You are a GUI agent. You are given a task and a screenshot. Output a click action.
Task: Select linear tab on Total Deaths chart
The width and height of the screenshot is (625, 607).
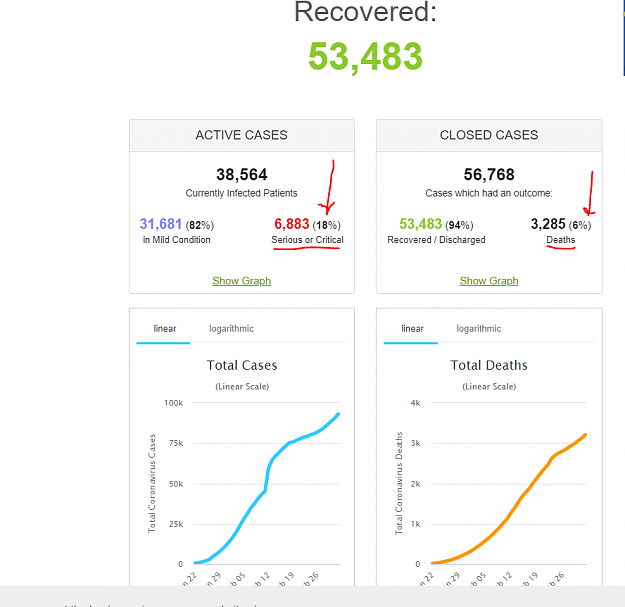pos(413,328)
